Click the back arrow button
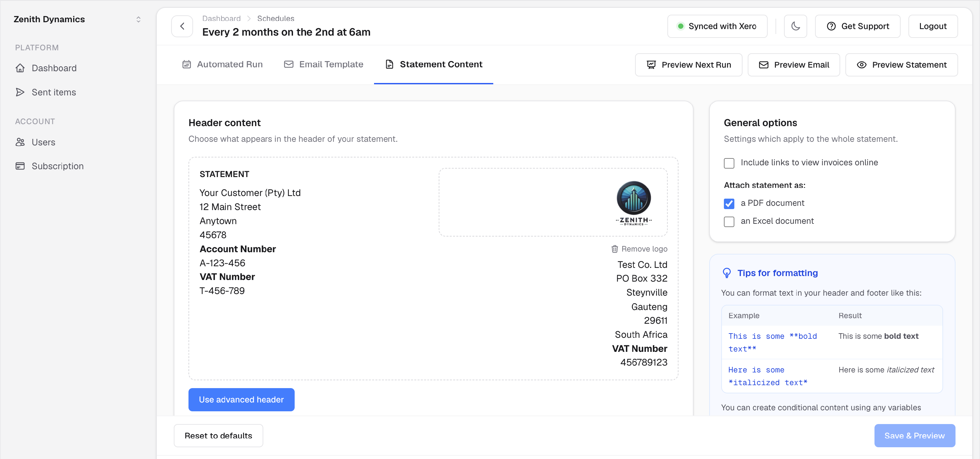This screenshot has width=980, height=459. (x=182, y=26)
